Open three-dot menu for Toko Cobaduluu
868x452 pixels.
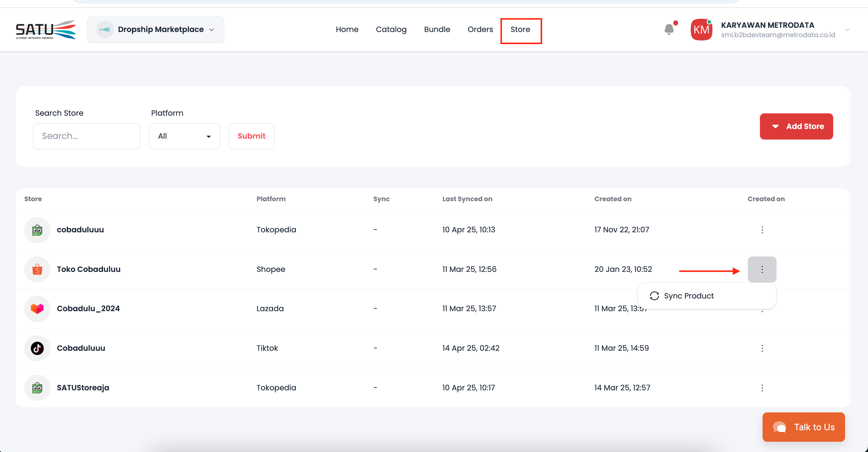(762, 269)
